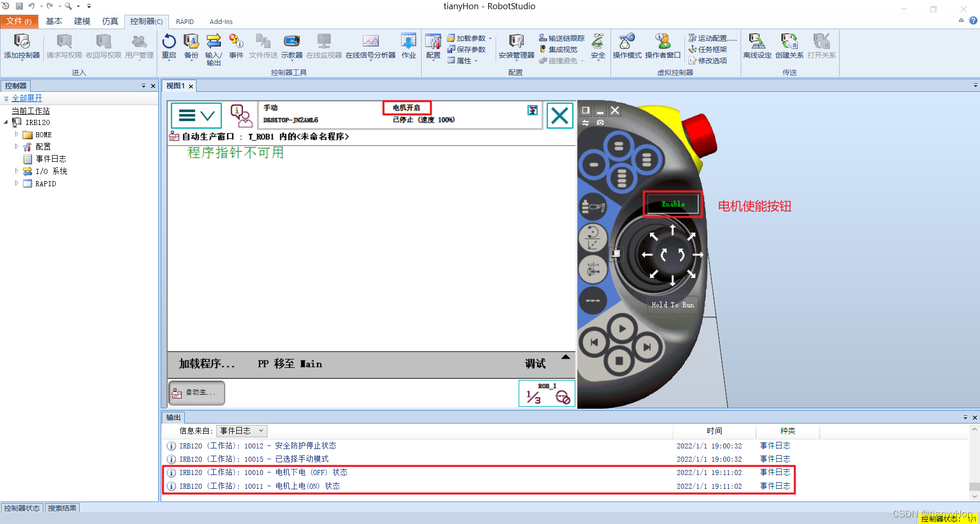Stop program with pendant Stop button
This screenshot has width=980, height=524.
pyautogui.click(x=619, y=361)
